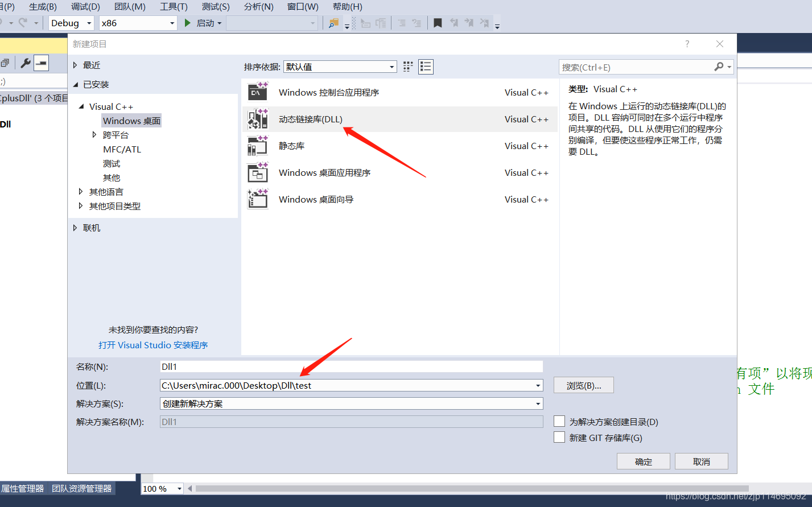The image size is (812, 507).
Task: Click the 浏览(B)... button
Action: [584, 385]
